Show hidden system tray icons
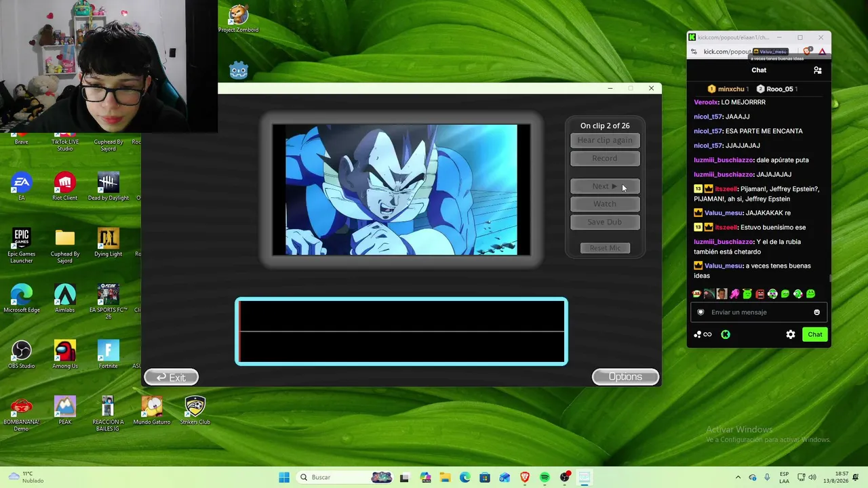 point(737,477)
